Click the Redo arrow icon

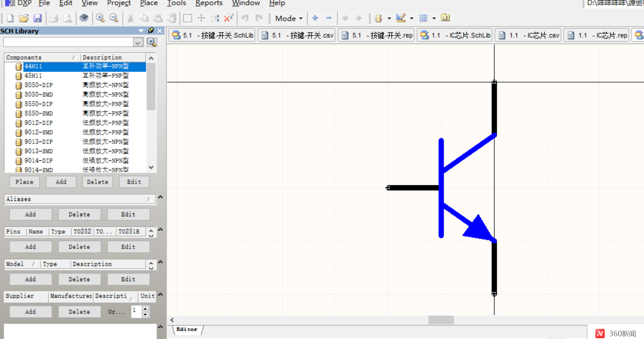[259, 18]
